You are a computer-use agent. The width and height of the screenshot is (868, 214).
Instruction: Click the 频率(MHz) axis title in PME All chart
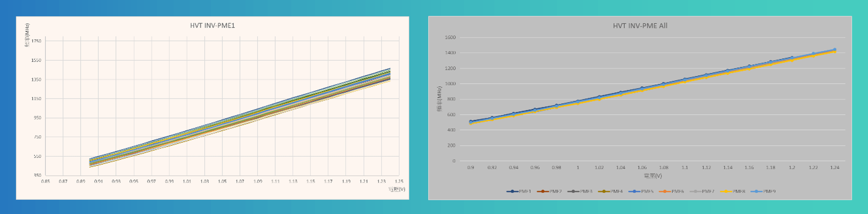click(439, 99)
